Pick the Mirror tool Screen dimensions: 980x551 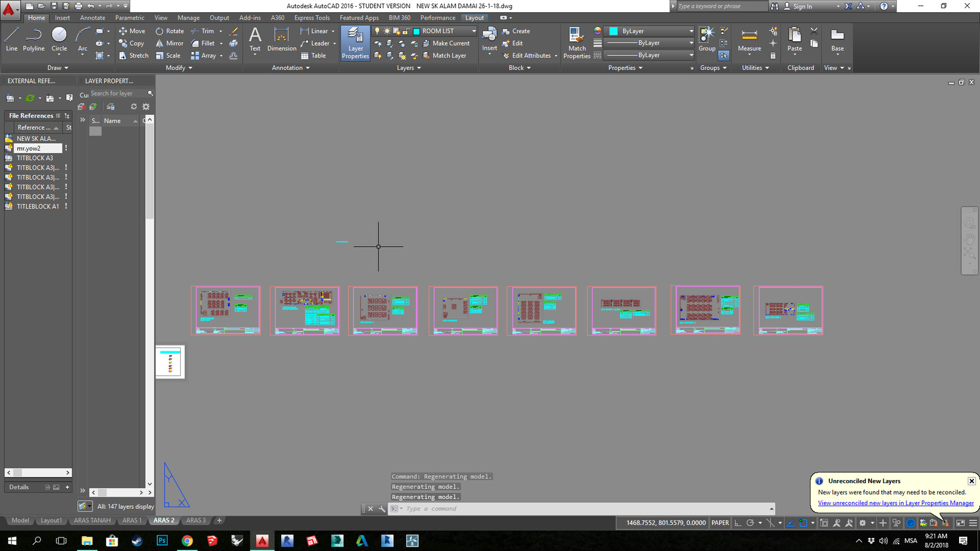[x=170, y=43]
